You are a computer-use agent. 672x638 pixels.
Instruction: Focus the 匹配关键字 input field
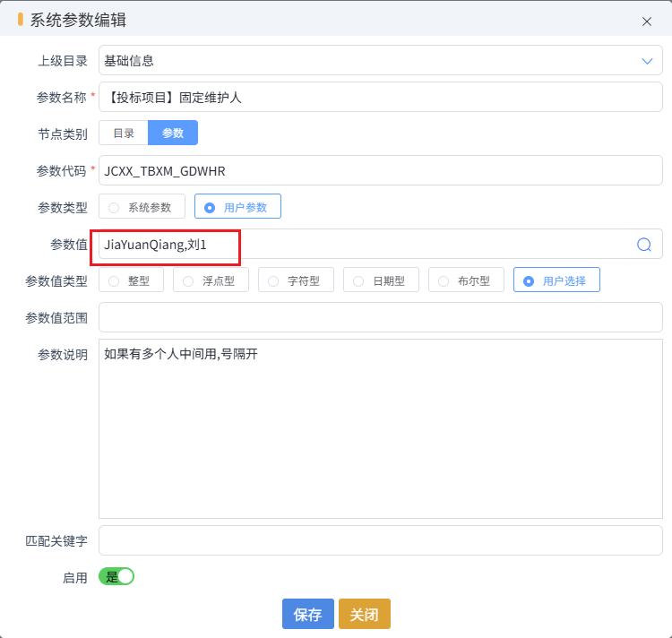[x=381, y=540]
